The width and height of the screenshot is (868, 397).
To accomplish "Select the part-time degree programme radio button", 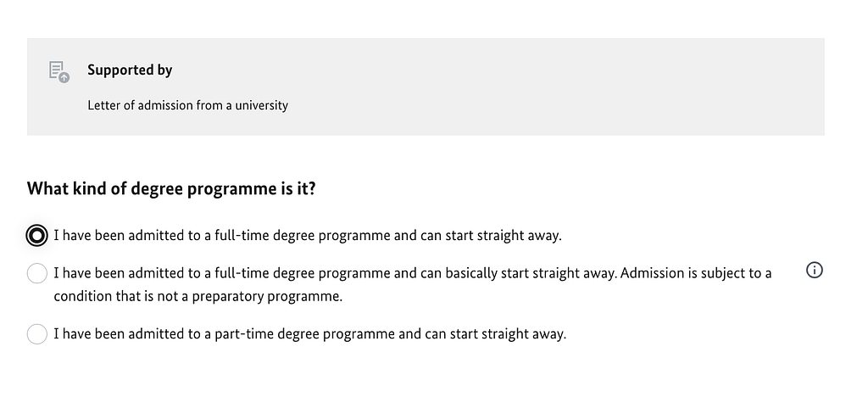I will [37, 334].
